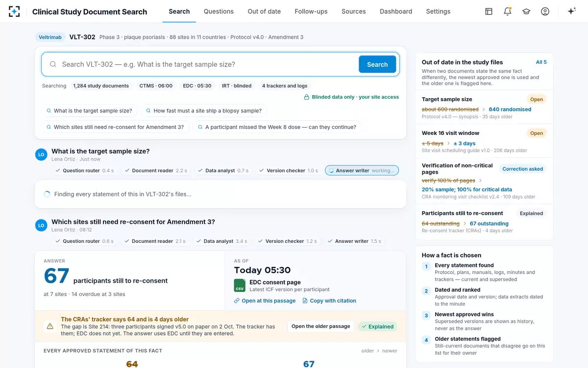Click Correction asked badge
The height and width of the screenshot is (368, 588).
pyautogui.click(x=522, y=169)
